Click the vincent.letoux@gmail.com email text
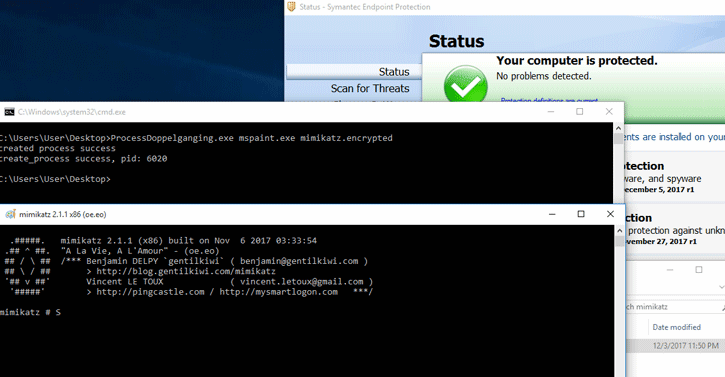 (x=301, y=281)
